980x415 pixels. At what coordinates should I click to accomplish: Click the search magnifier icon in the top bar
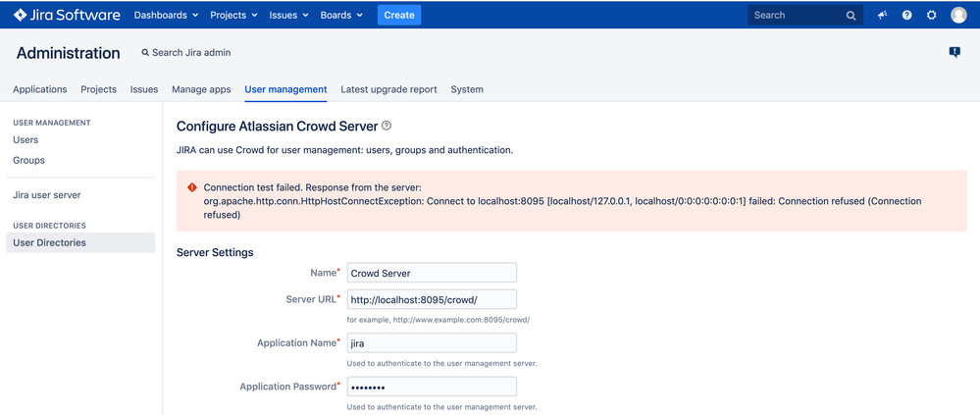point(851,16)
